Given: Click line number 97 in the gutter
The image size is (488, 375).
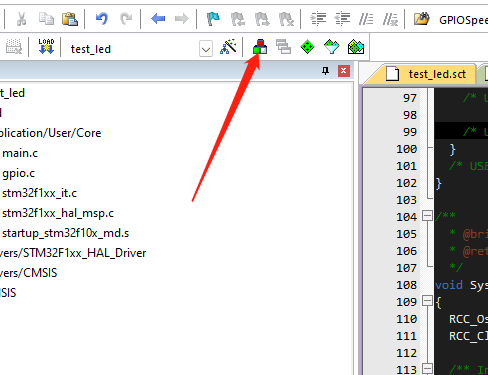Looking at the screenshot, I should click(410, 98).
